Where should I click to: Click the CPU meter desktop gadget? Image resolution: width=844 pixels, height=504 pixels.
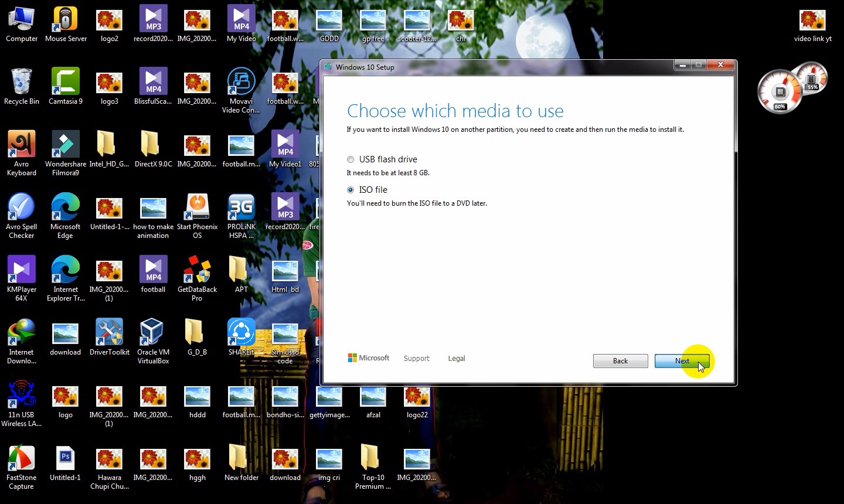(x=780, y=93)
